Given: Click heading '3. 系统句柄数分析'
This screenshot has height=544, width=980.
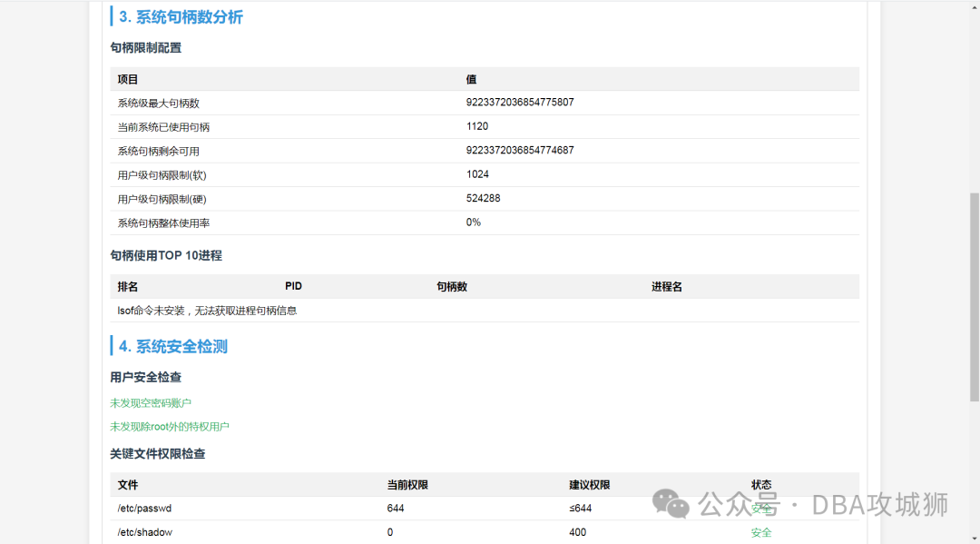Looking at the screenshot, I should pos(181,17).
